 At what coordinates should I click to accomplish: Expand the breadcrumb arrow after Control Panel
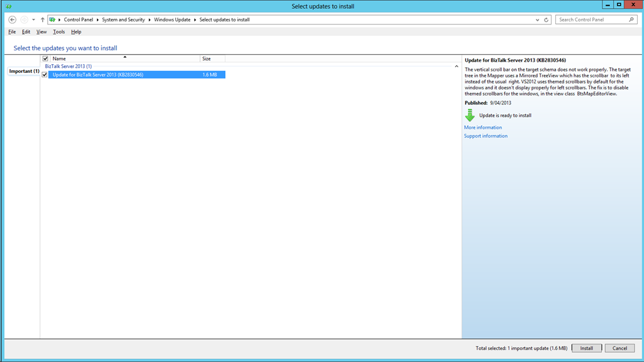(x=97, y=19)
